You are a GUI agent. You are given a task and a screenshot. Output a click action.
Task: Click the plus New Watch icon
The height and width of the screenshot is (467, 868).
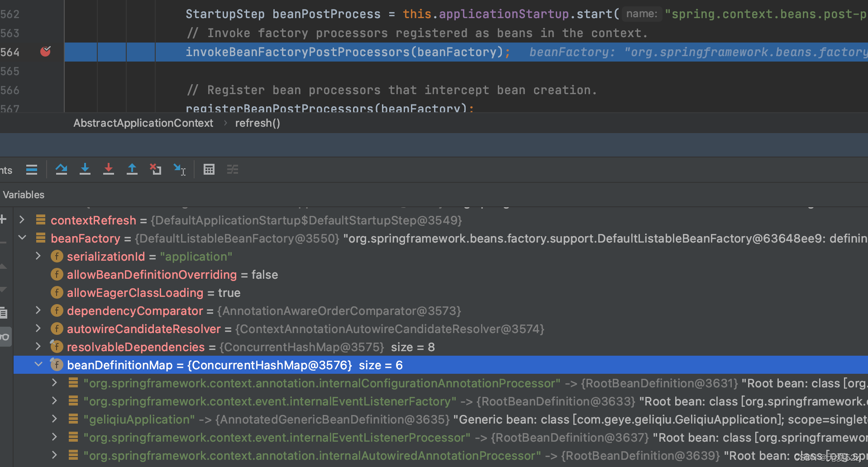click(3, 219)
